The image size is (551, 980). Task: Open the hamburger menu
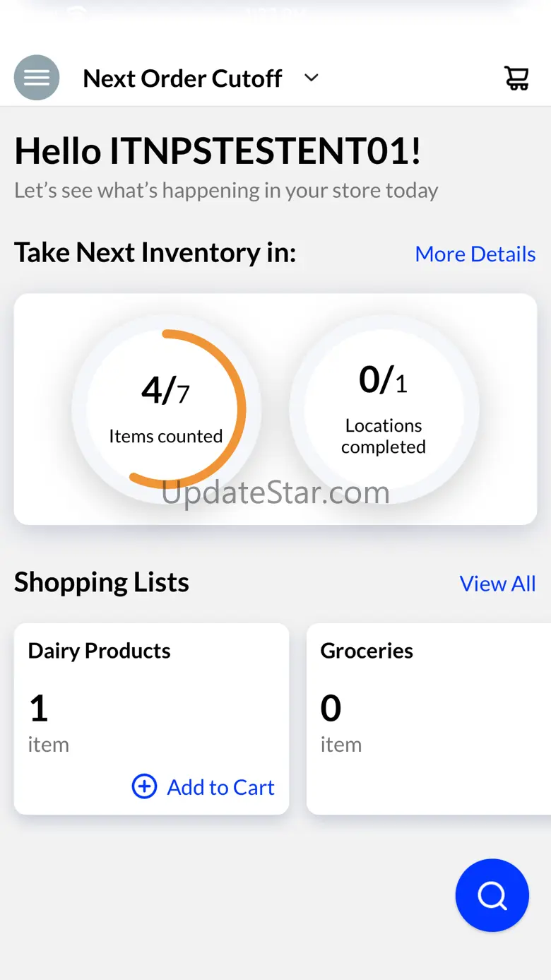[37, 78]
